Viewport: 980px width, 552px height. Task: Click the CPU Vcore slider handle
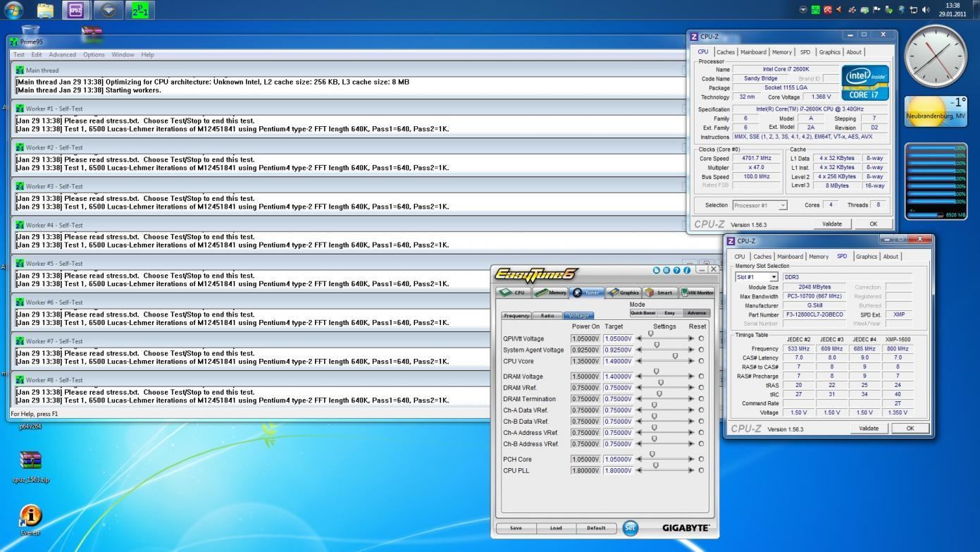pos(675,356)
